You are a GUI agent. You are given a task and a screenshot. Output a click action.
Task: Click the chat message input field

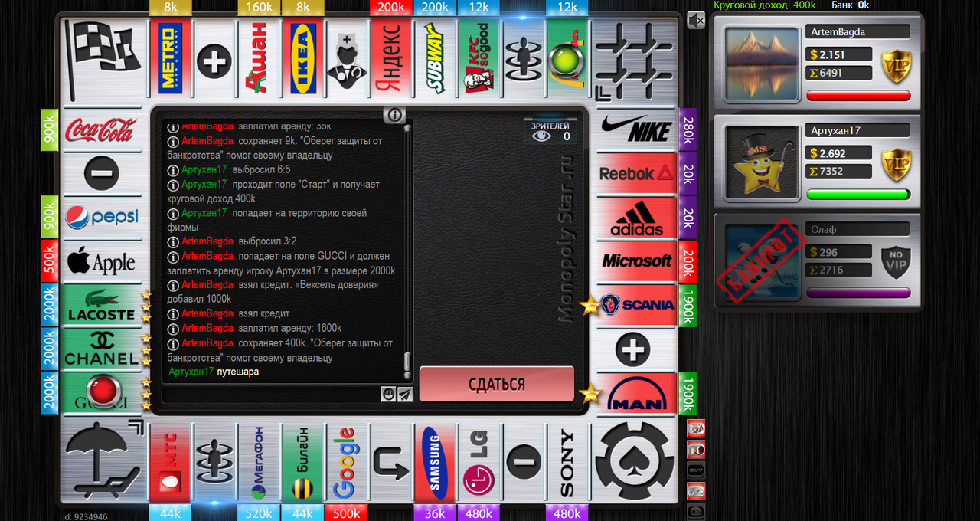click(273, 394)
